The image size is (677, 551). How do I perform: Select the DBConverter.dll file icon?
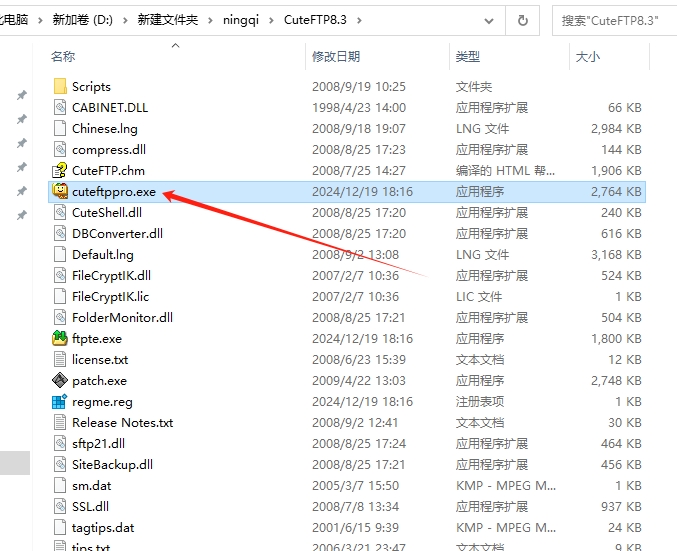pos(60,234)
